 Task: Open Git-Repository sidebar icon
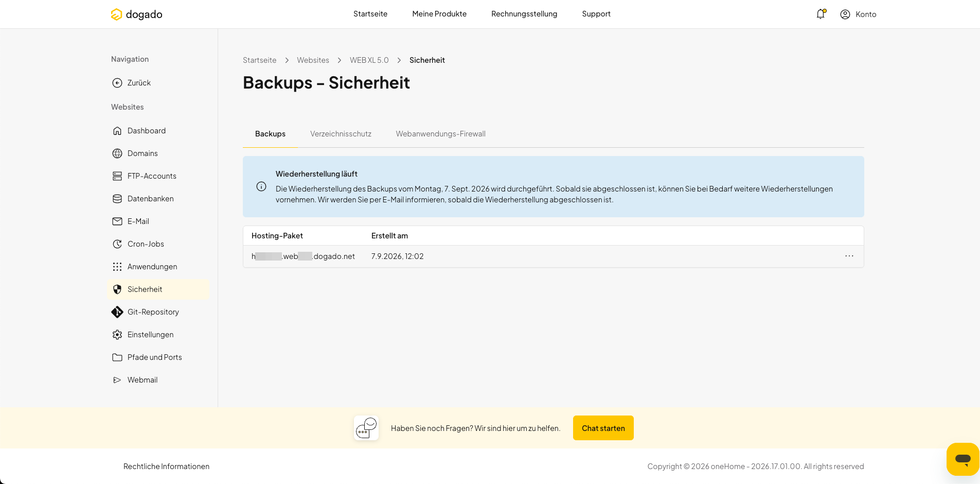[x=117, y=312]
